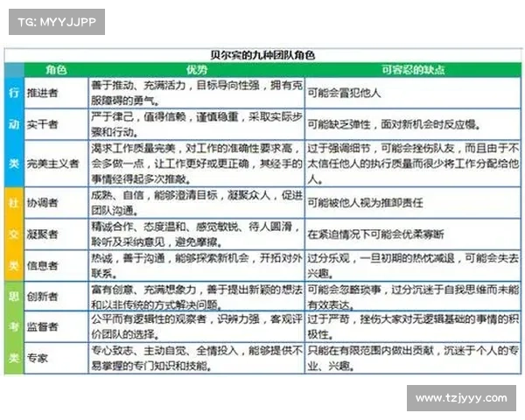Click the weakness text starting 可能会忽略琐事
The image size is (525, 420).
pos(413,297)
